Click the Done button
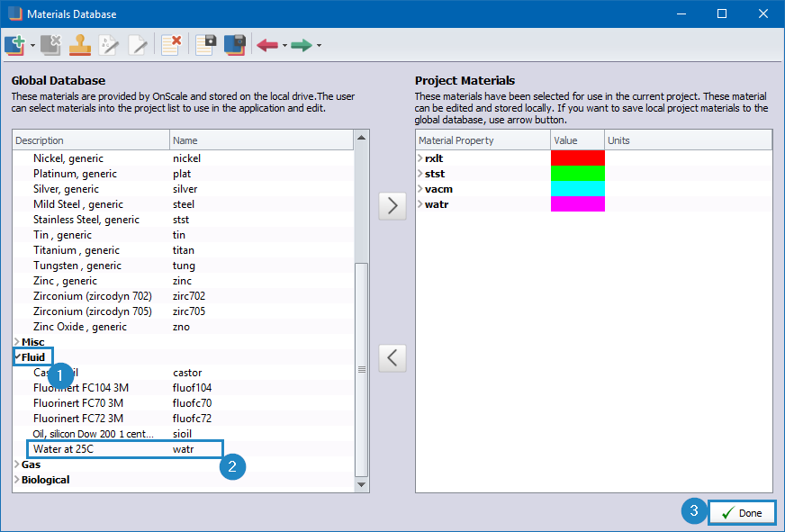 [x=742, y=513]
